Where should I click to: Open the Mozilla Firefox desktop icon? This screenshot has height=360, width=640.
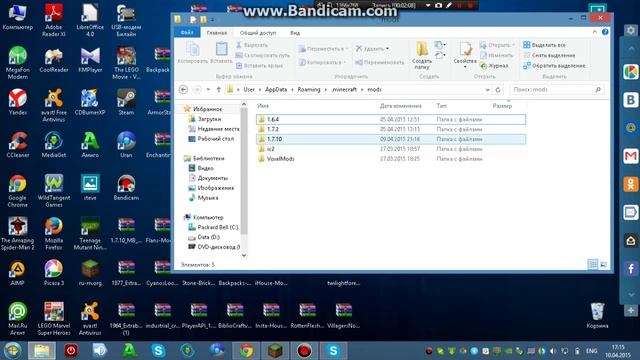coord(53,233)
